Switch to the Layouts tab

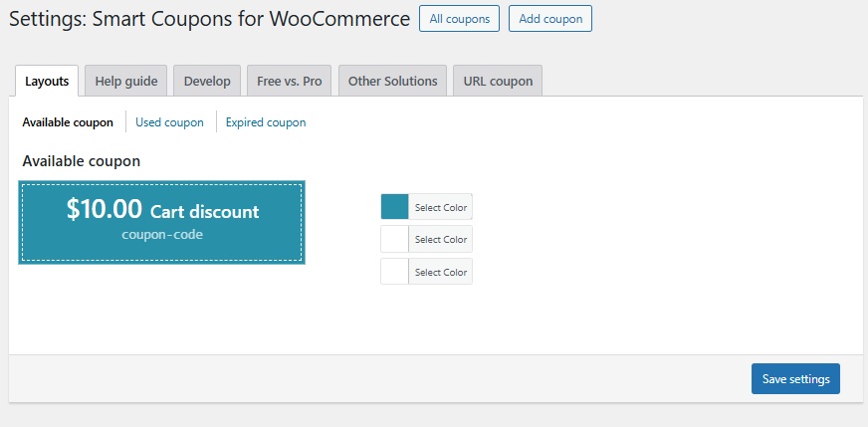(x=47, y=82)
